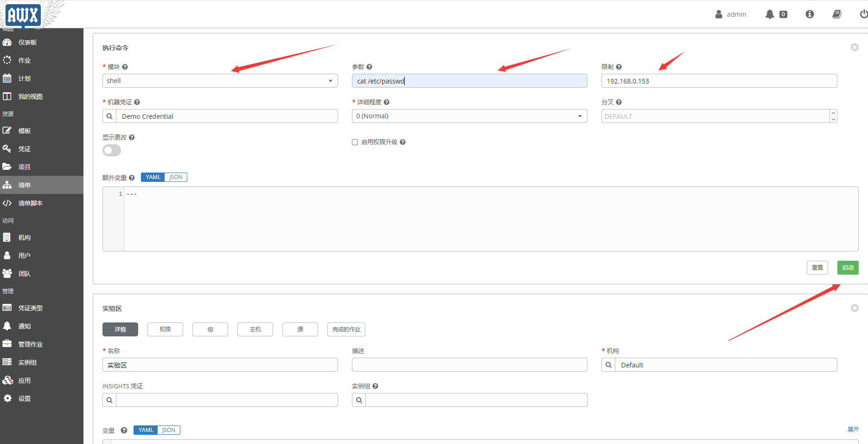Screen dimensions: 868x444
Task: Expand the 详细程度 verbosity dropdown
Action: point(470,116)
